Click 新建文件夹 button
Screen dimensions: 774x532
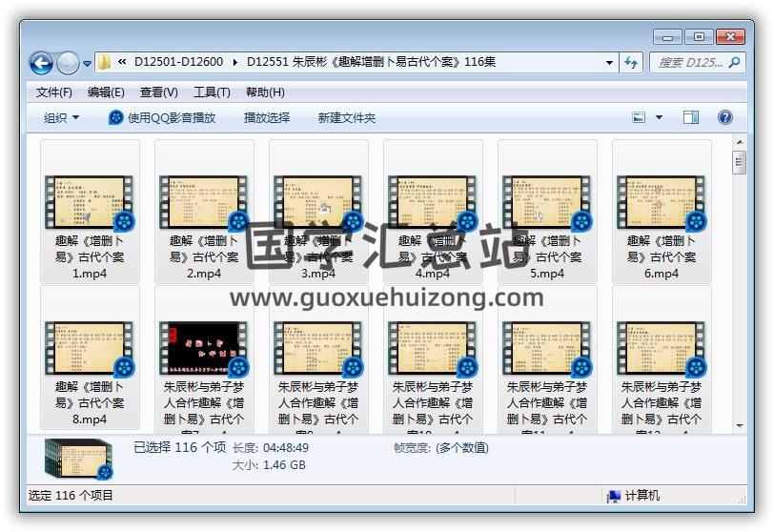tap(347, 117)
